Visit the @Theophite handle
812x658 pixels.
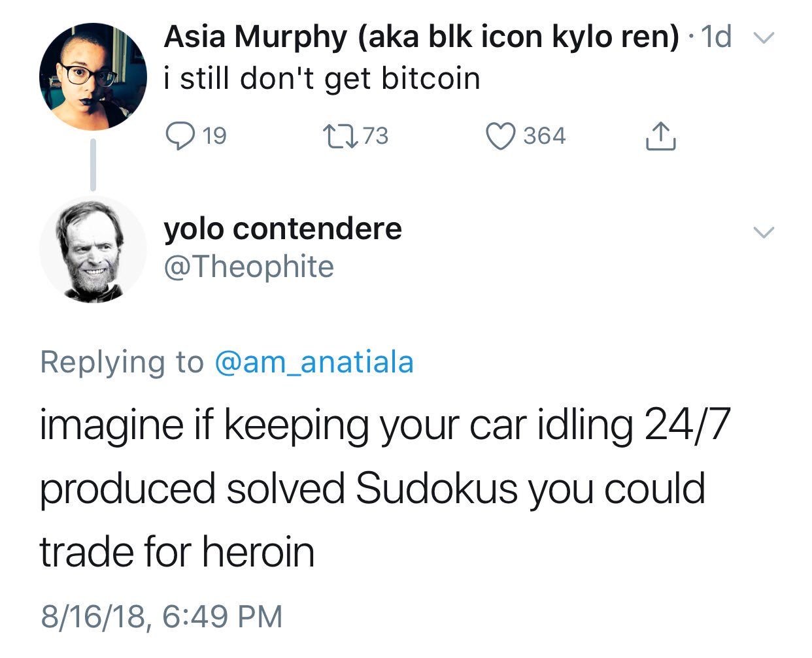[x=249, y=267]
